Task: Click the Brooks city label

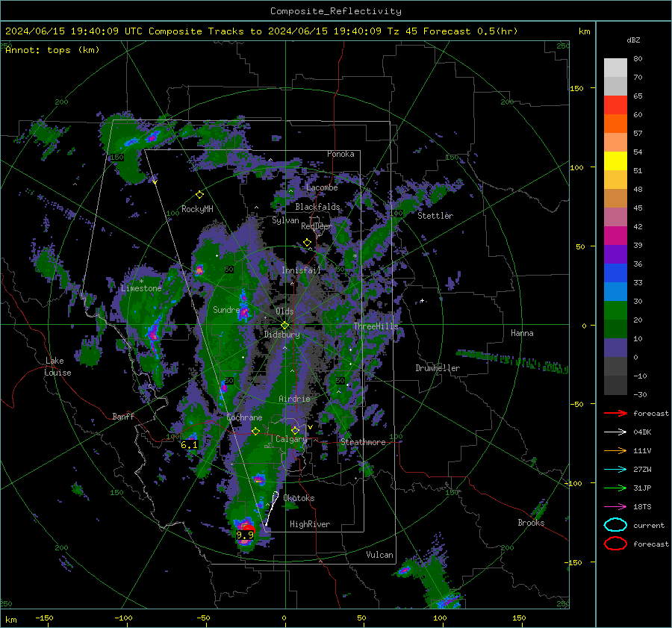Action: [x=531, y=523]
